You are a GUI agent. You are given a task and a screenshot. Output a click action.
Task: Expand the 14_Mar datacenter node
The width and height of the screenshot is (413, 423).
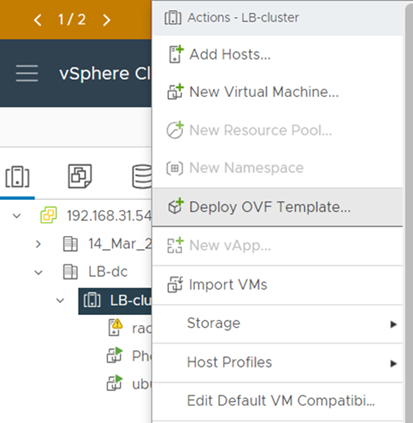point(38,244)
